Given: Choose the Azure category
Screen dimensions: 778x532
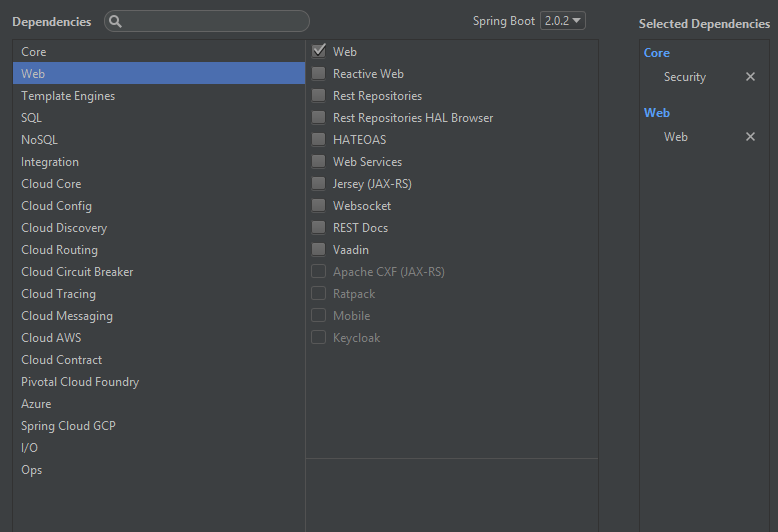Looking at the screenshot, I should tap(36, 404).
